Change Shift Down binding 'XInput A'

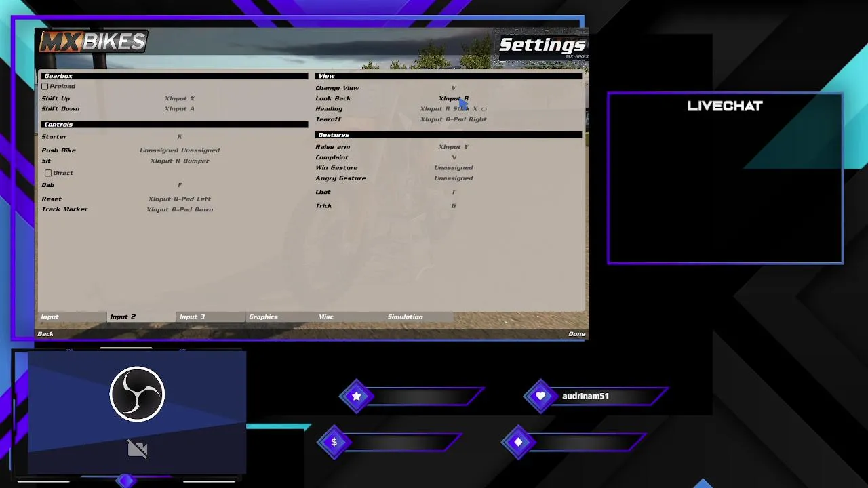point(180,108)
